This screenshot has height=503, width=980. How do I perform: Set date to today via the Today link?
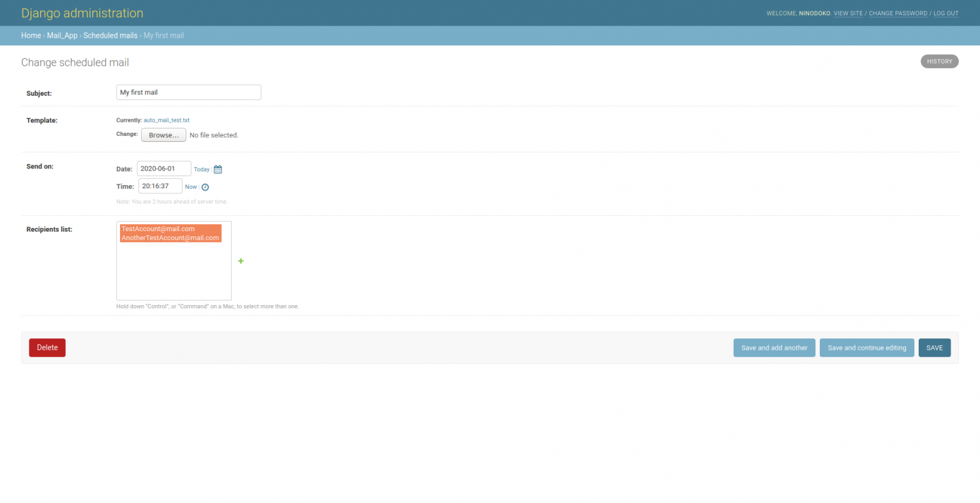click(x=202, y=169)
